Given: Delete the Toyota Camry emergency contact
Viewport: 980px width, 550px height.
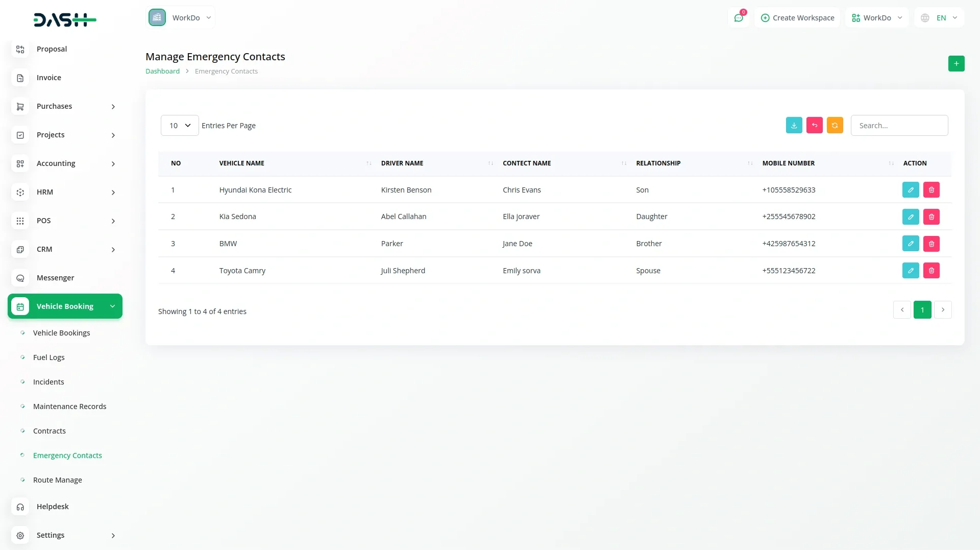Looking at the screenshot, I should click(x=931, y=271).
